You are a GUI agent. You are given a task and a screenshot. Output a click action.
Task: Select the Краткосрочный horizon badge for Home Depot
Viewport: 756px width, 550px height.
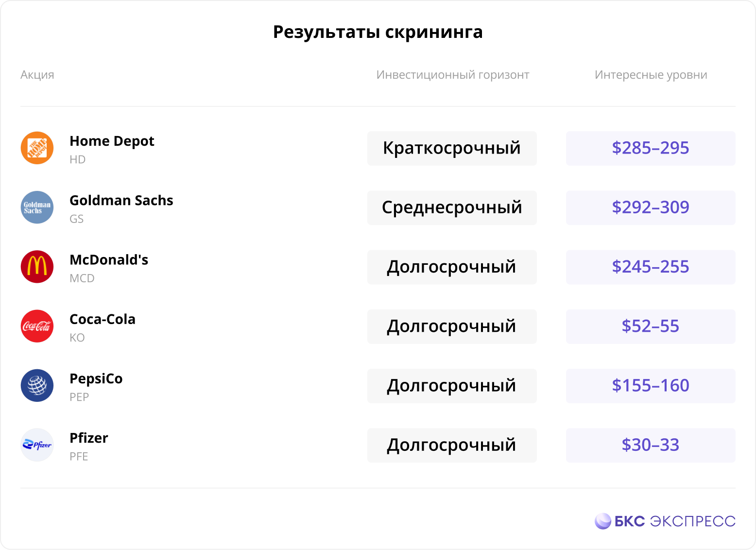(452, 148)
